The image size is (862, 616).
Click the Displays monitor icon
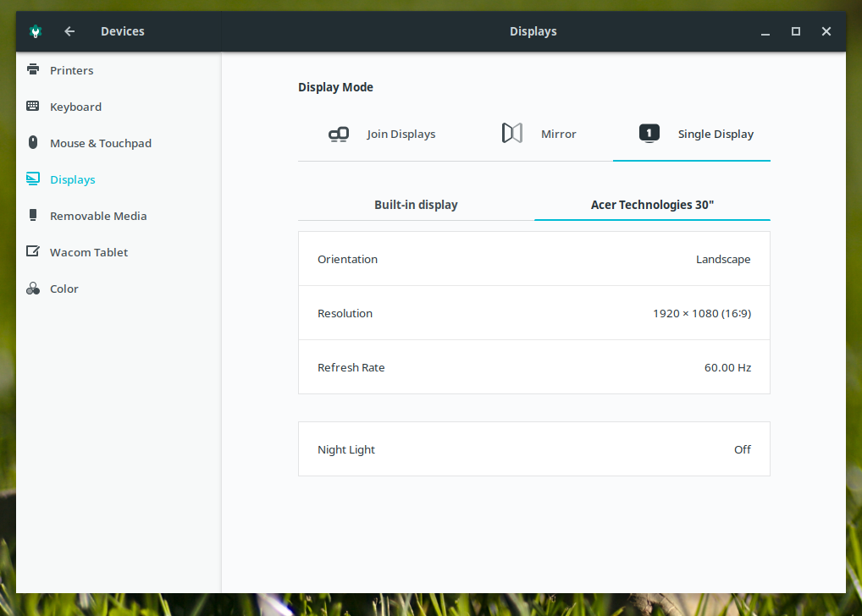[x=33, y=179]
